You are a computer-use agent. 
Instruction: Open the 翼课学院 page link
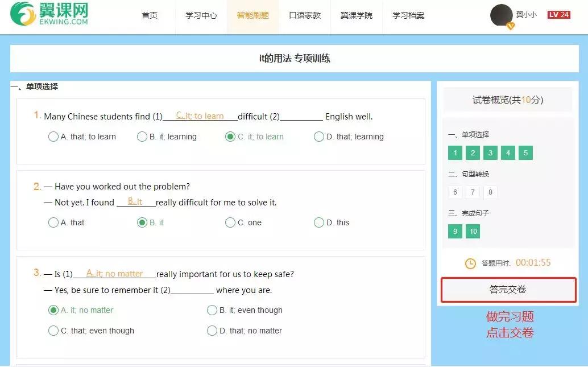356,15
